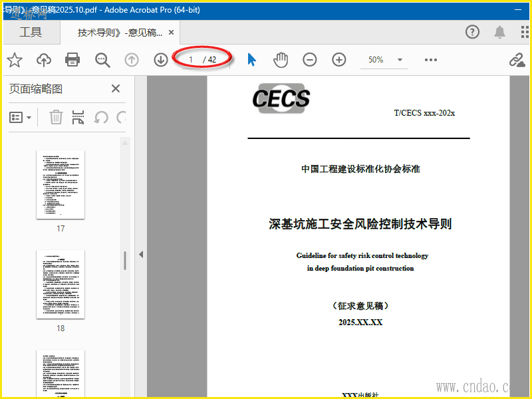Select page 17 thumbnail
The width and height of the screenshot is (532, 399).
[x=61, y=185]
